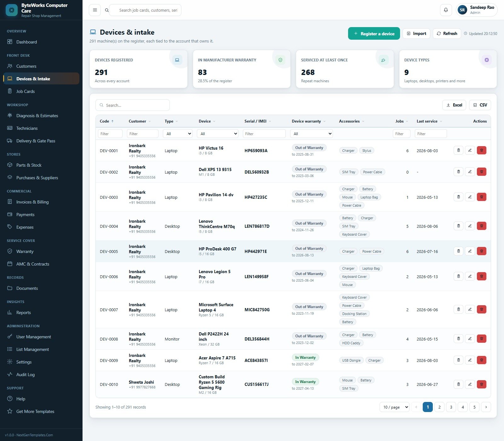Click the Import button
The height and width of the screenshot is (441, 504).
pos(416,33)
